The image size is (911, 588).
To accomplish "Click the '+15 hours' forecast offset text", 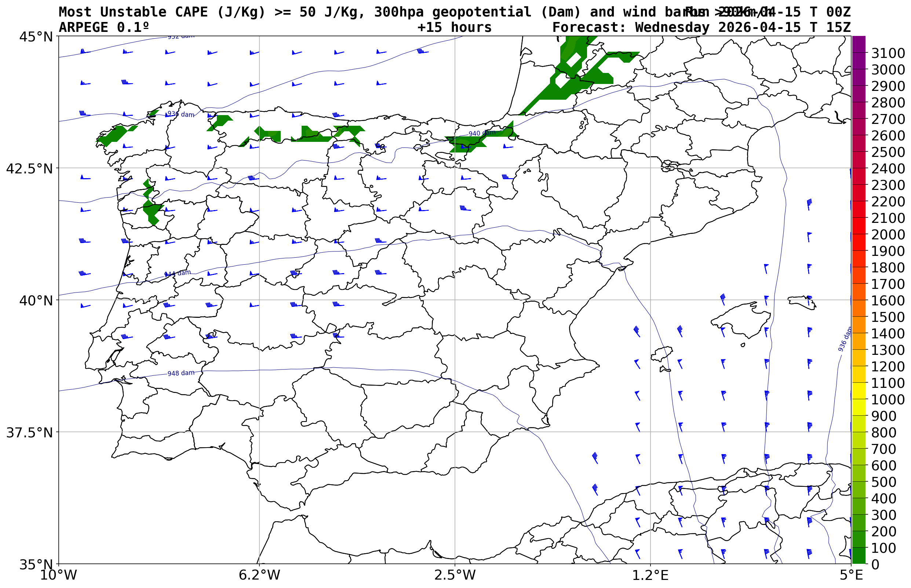I will (x=454, y=27).
